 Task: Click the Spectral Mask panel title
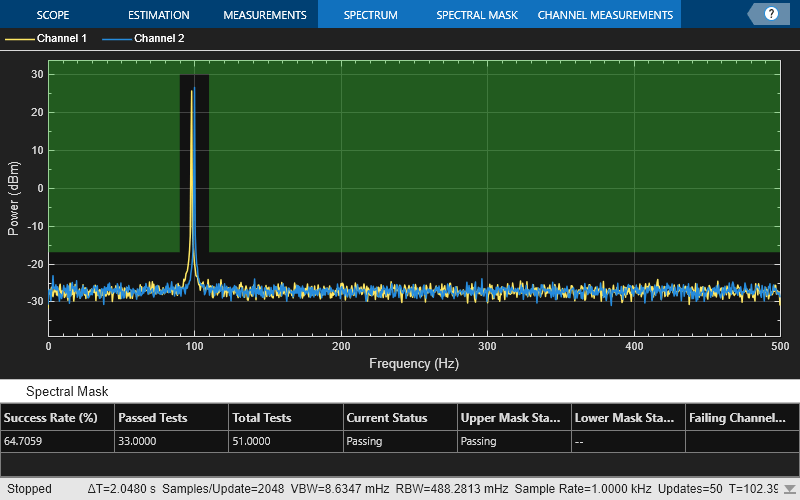click(x=67, y=391)
